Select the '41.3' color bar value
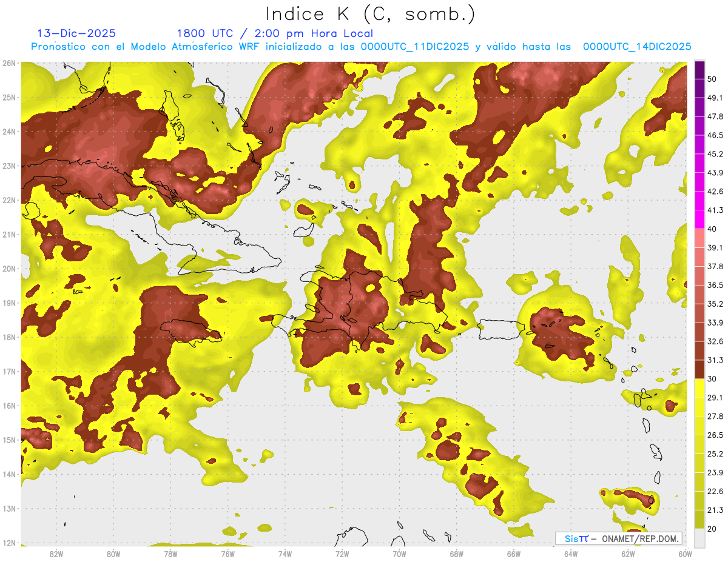The image size is (728, 562). (715, 210)
